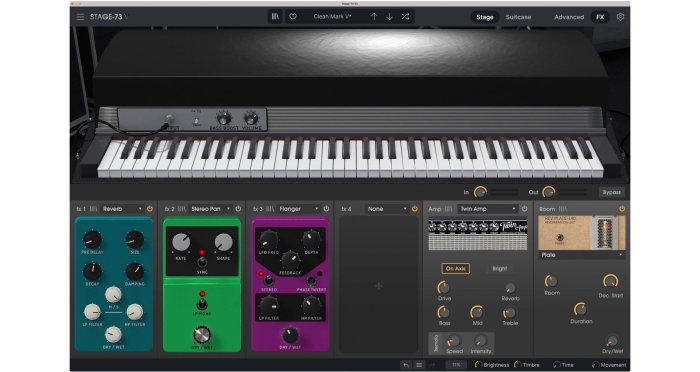Switch to the Suitcase model tab
Screen dimensions: 700x372
coord(518,17)
